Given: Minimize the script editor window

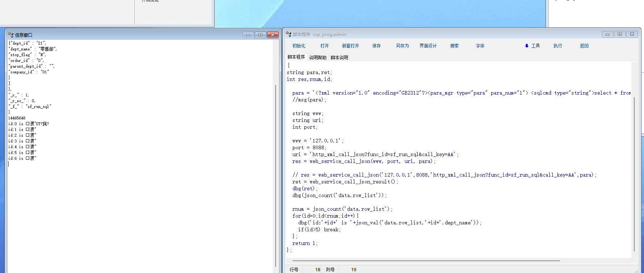Looking at the screenshot, I should pos(607,34).
